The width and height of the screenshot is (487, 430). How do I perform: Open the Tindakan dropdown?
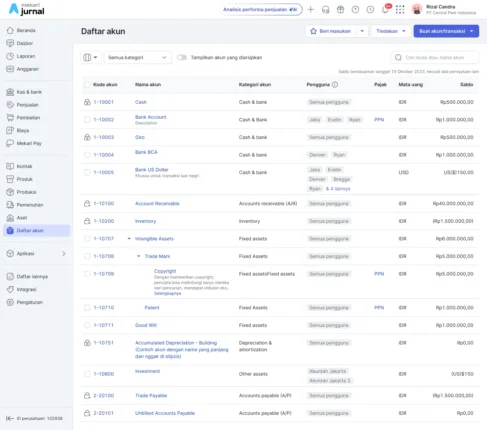(x=391, y=31)
